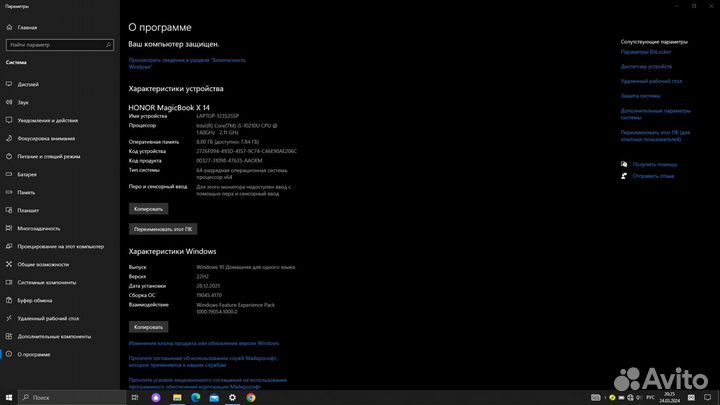Copy device specs with Копировать button
This screenshot has width=720, height=405.
pyautogui.click(x=149, y=208)
